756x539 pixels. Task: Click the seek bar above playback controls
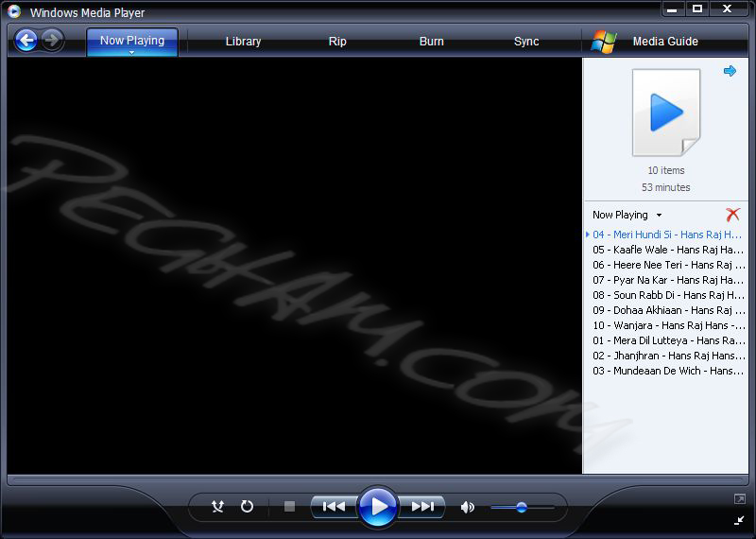point(377,480)
